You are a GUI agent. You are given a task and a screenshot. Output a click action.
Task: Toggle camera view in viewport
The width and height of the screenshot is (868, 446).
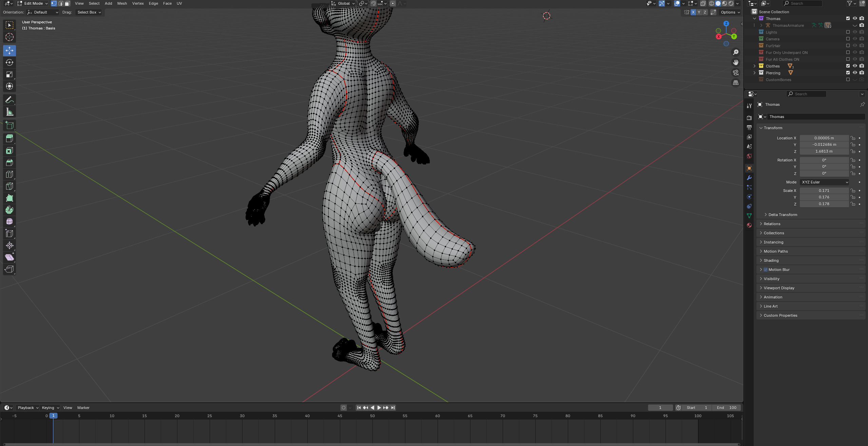(735, 73)
